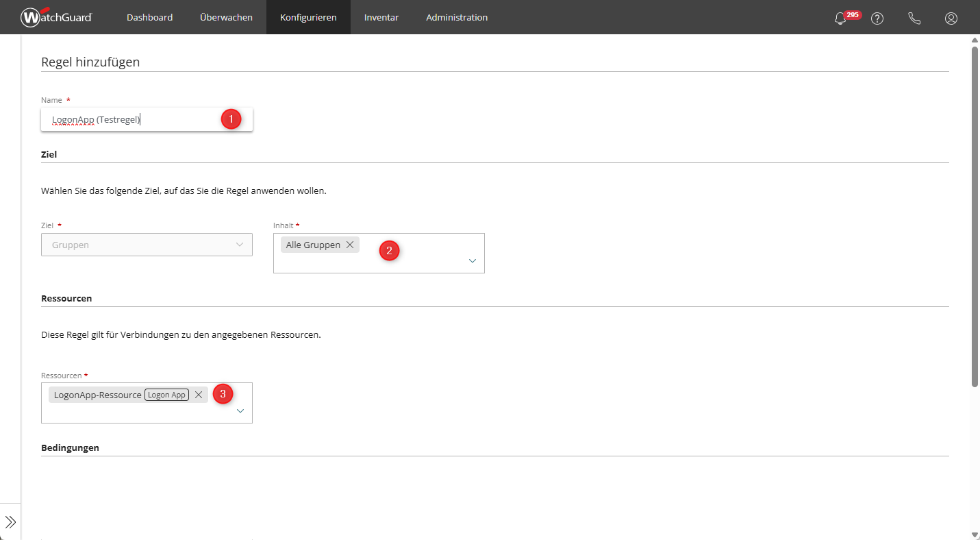Click the red 295 notification badge
This screenshot has width=980, height=540.
coord(853,14)
